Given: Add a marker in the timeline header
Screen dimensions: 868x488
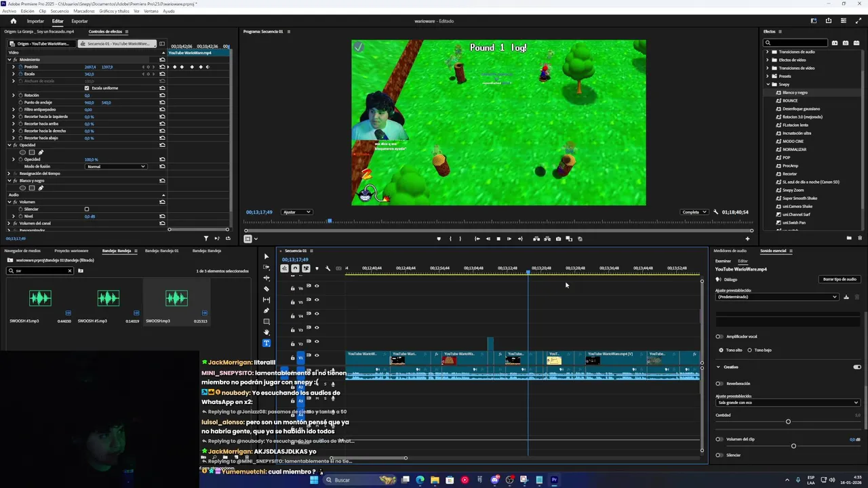Looking at the screenshot, I should [317, 268].
